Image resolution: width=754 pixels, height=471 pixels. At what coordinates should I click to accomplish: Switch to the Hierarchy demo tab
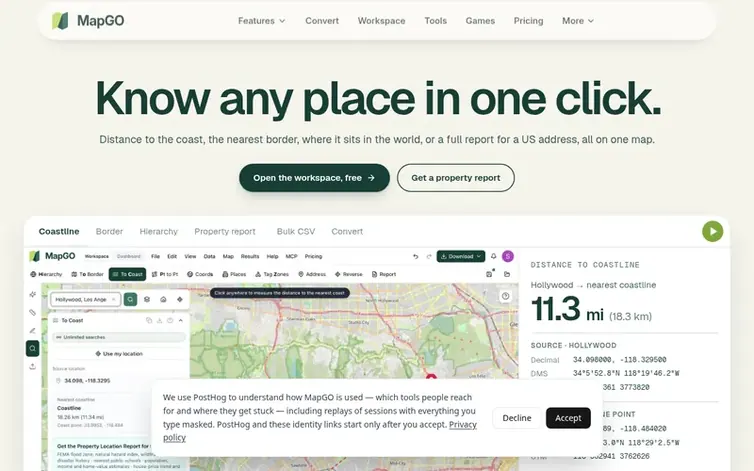[158, 231]
